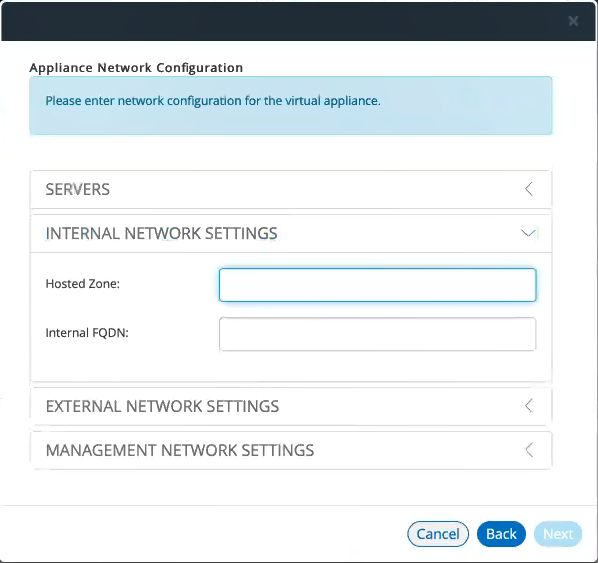
Task: Click empty area below Internal FQDN field
Action: pos(291,366)
